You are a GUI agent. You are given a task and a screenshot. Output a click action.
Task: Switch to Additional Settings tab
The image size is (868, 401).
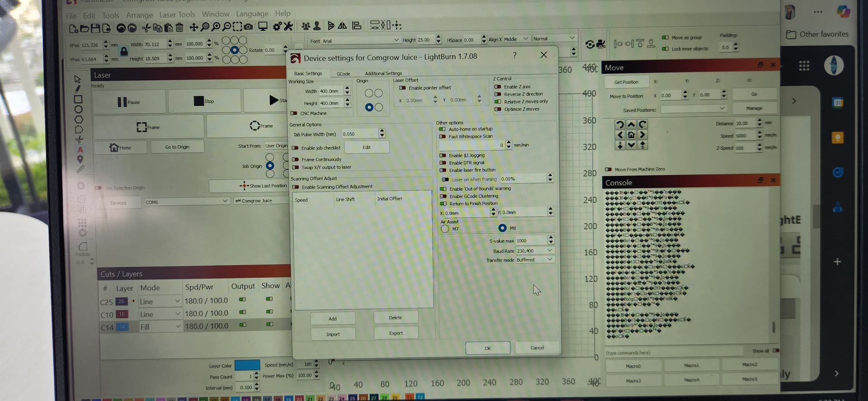pyautogui.click(x=383, y=73)
